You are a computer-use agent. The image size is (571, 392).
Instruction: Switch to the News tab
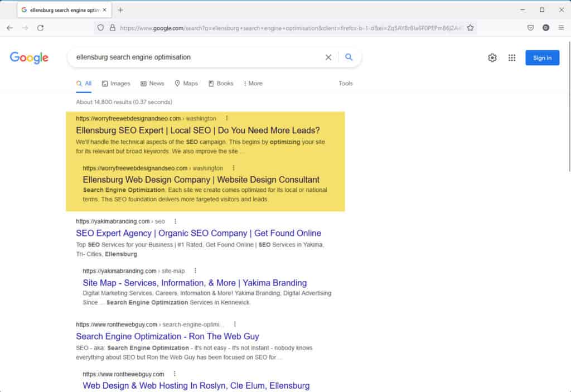pos(152,84)
